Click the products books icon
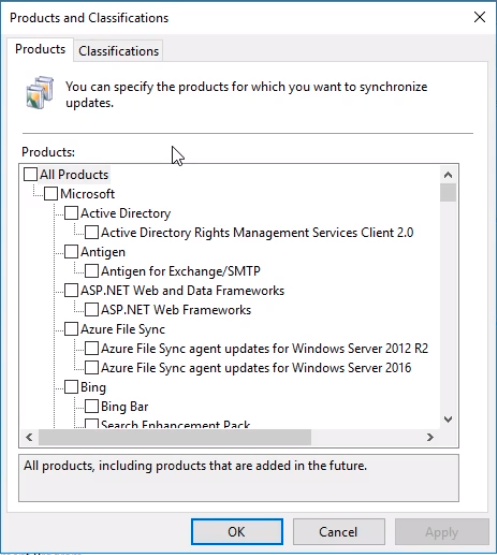 [40, 93]
